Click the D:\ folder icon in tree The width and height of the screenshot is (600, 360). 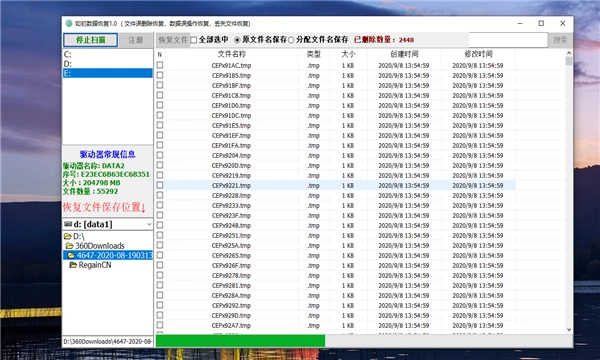coord(68,236)
